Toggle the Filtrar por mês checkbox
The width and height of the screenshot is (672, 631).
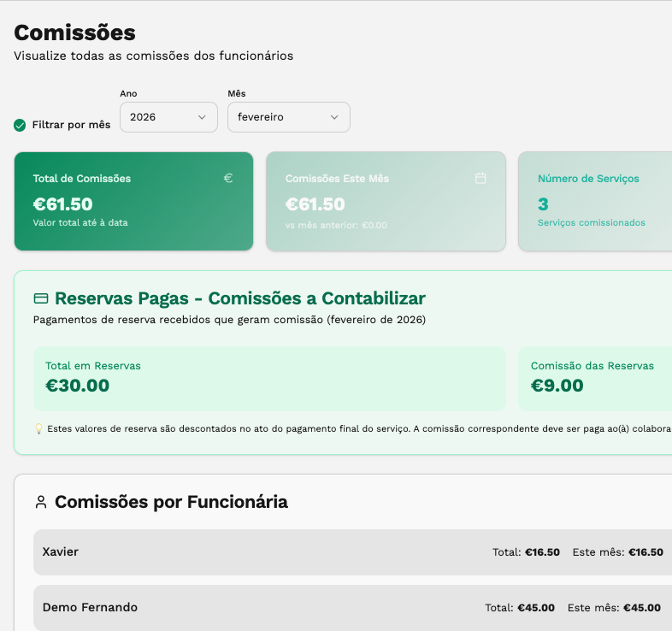(20, 125)
